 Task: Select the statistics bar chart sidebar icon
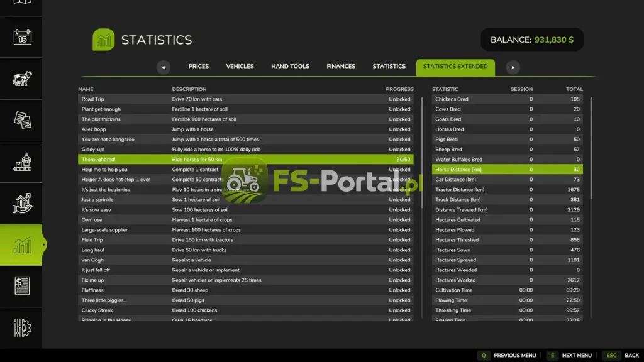22,245
